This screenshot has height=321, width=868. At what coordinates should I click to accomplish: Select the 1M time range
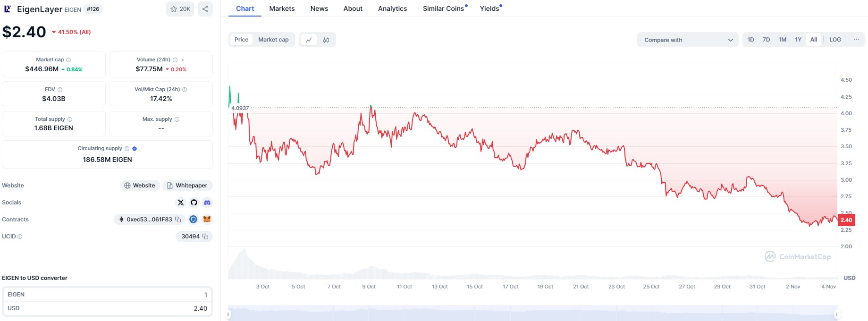[782, 40]
